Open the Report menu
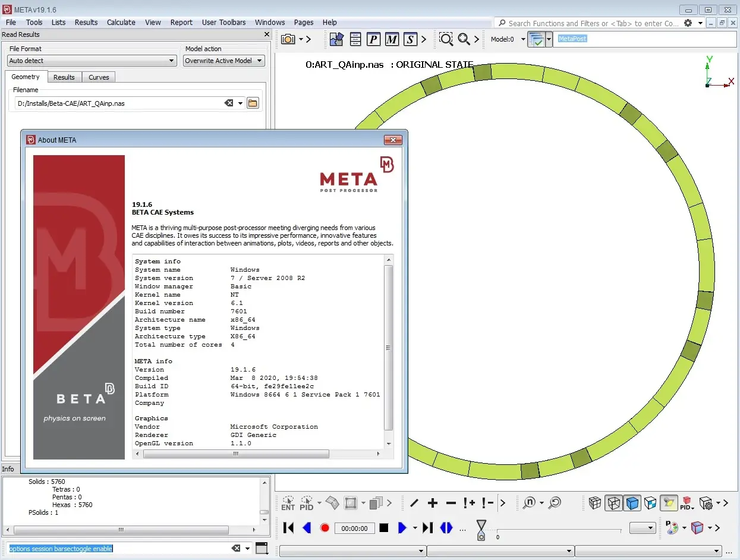Viewport: 740px width, 560px height. tap(181, 22)
